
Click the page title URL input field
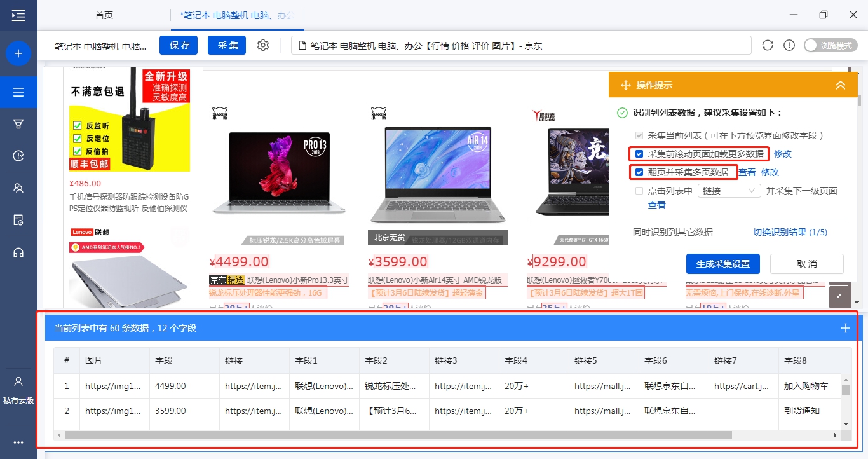(521, 46)
